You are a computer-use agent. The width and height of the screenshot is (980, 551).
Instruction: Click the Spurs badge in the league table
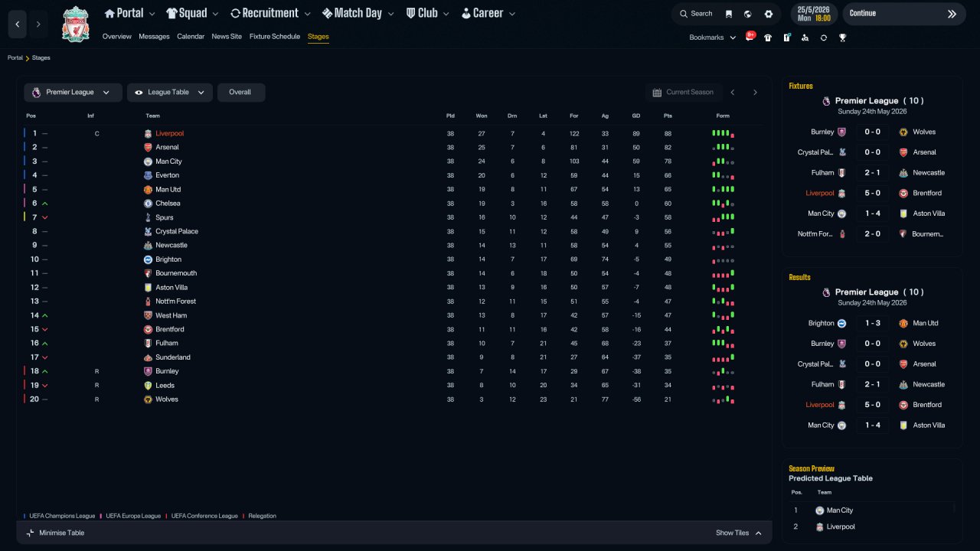click(x=149, y=217)
